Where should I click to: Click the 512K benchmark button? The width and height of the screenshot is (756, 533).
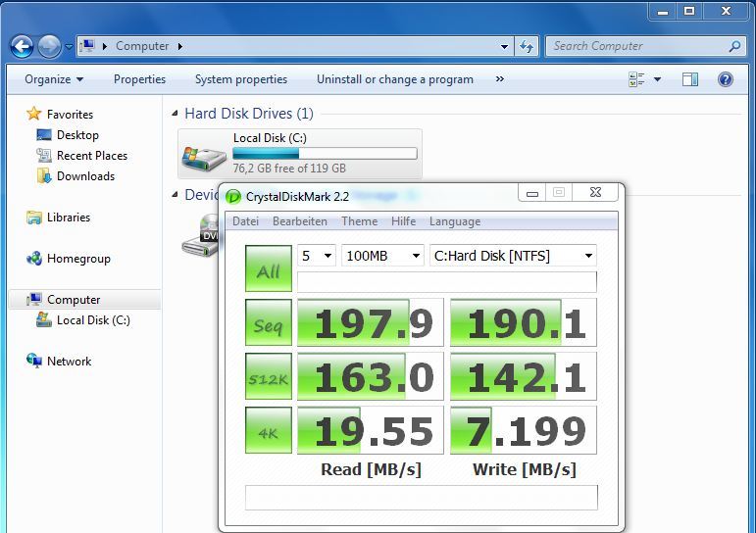(x=269, y=376)
